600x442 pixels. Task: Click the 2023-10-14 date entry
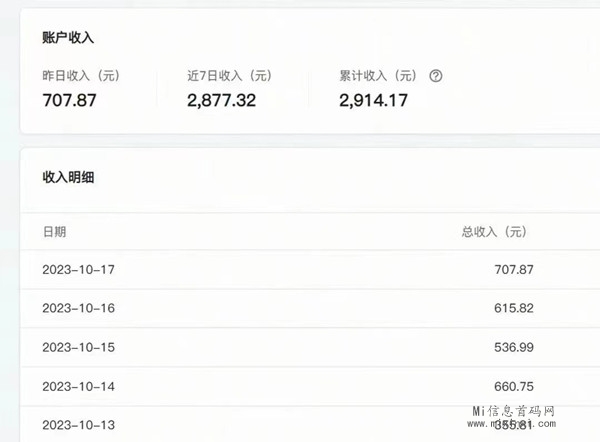click(79, 386)
